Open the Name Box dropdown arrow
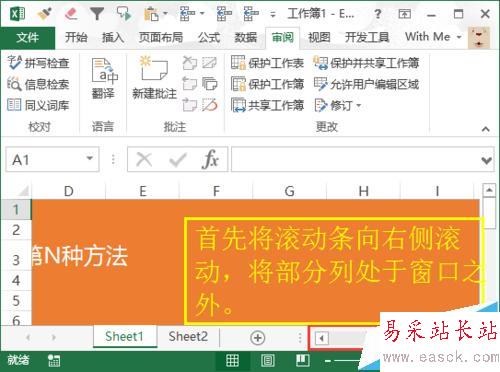500x372 pixels. pyautogui.click(x=89, y=159)
